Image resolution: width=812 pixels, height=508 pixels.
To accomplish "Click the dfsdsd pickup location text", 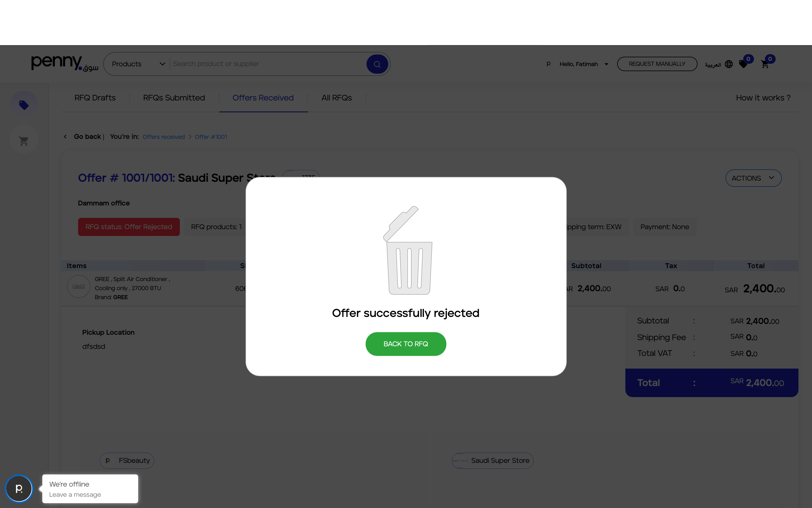I will point(94,346).
